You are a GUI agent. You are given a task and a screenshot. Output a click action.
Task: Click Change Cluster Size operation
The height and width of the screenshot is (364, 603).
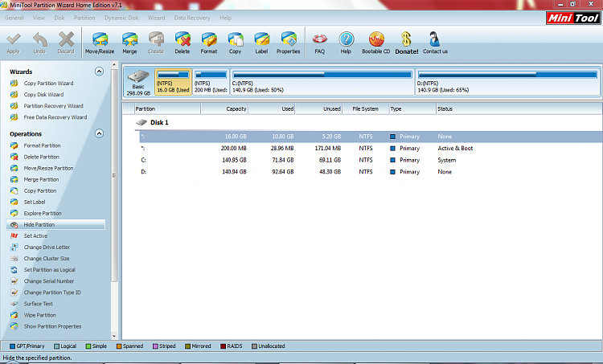(x=47, y=259)
